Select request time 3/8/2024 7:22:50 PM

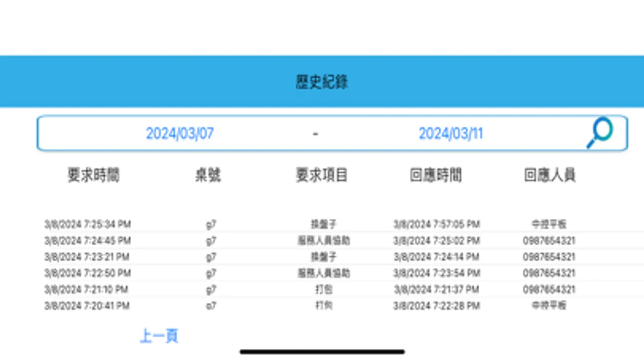click(x=87, y=273)
